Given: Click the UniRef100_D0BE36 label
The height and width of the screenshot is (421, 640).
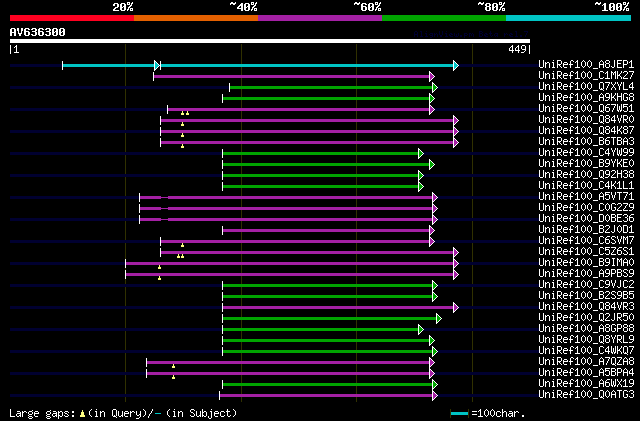Looking at the screenshot, I should (x=586, y=219).
